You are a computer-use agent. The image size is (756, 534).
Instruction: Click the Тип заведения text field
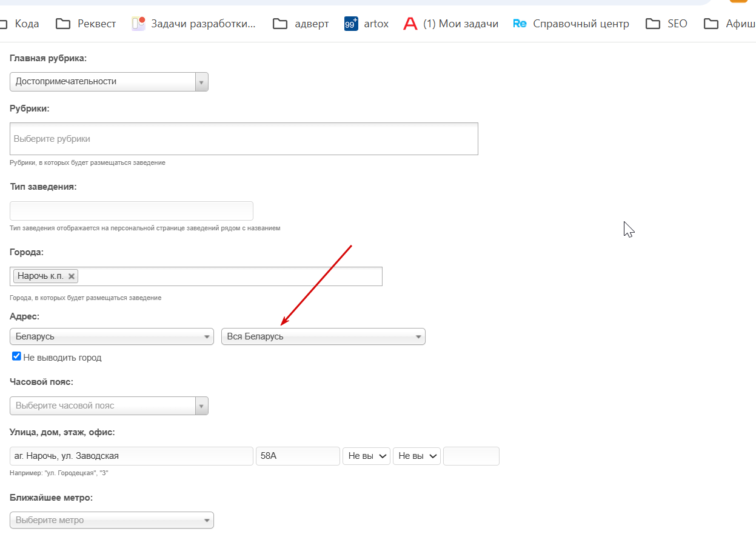(132, 211)
